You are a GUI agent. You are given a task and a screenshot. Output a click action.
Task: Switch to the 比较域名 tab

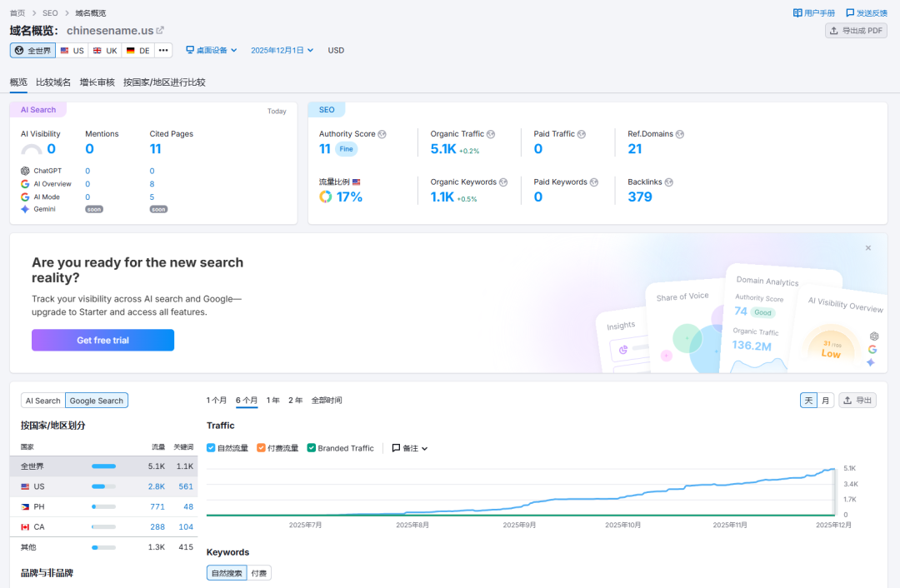click(x=53, y=82)
